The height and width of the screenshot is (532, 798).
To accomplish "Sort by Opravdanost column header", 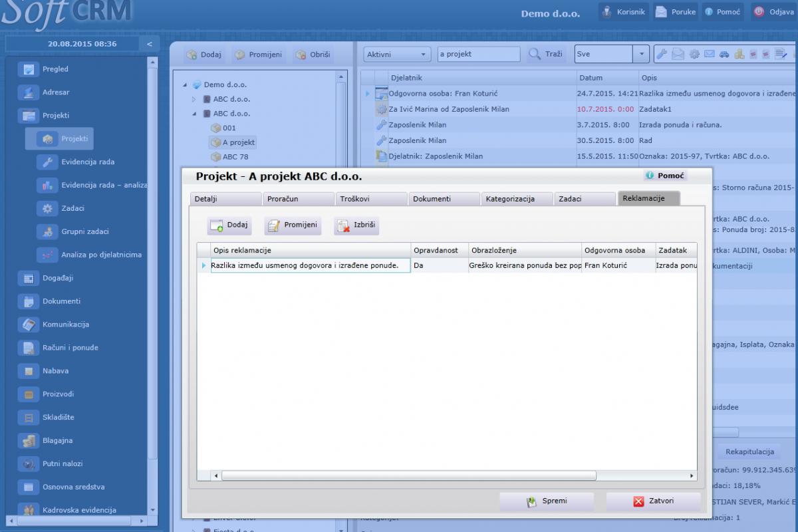I will coord(440,251).
